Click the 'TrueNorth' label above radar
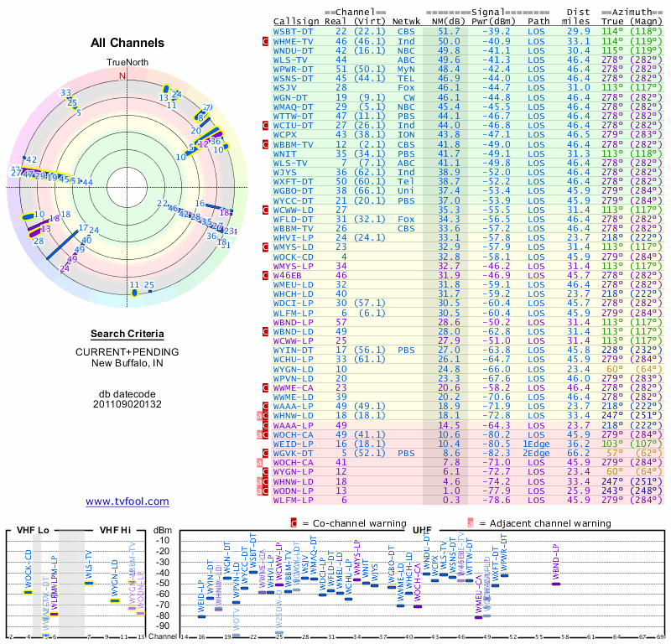 (127, 63)
